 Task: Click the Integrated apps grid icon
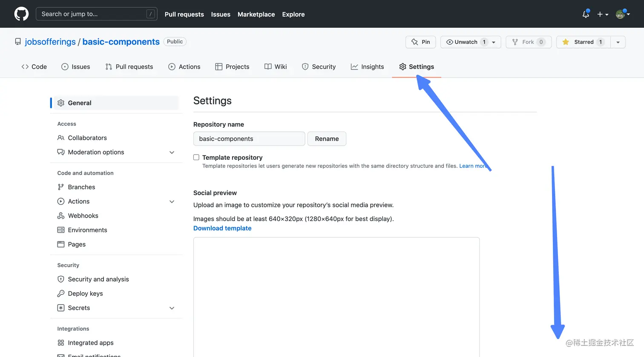pos(61,343)
